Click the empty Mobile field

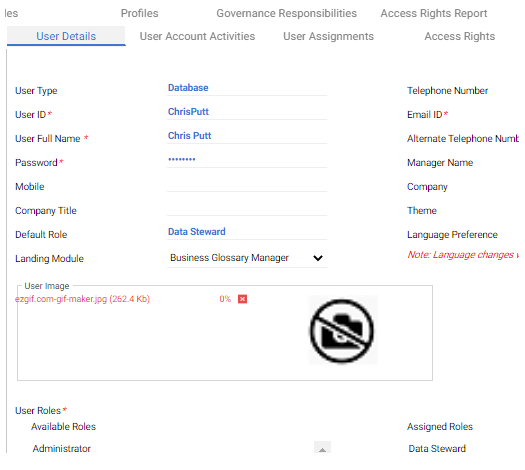(x=247, y=184)
